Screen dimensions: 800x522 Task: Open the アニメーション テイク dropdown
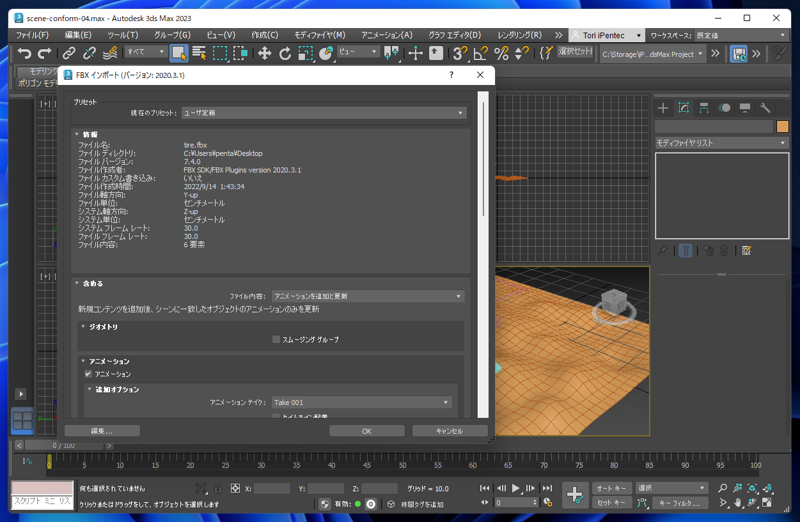(361, 403)
